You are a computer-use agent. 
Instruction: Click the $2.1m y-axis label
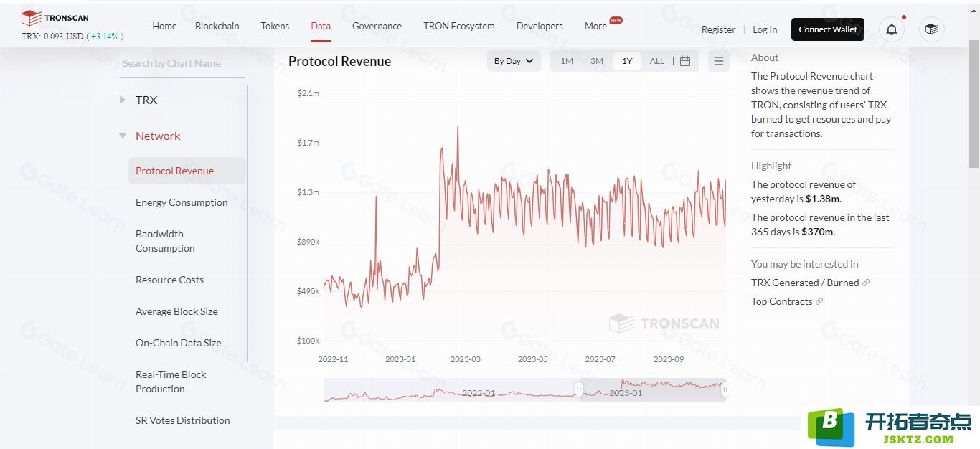[308, 93]
